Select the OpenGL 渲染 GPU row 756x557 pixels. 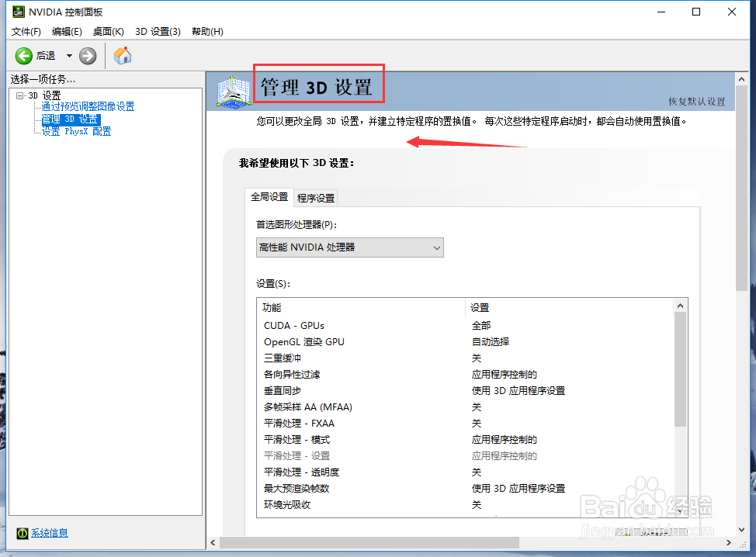point(465,342)
